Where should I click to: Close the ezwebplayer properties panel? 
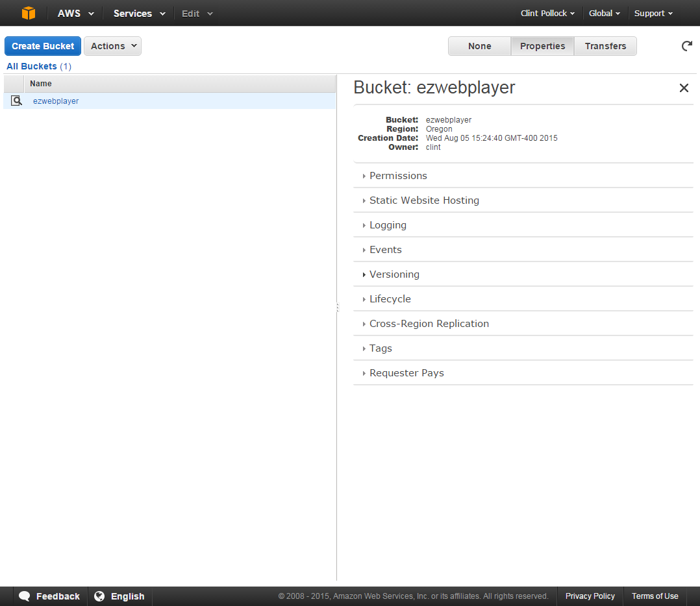pos(684,88)
